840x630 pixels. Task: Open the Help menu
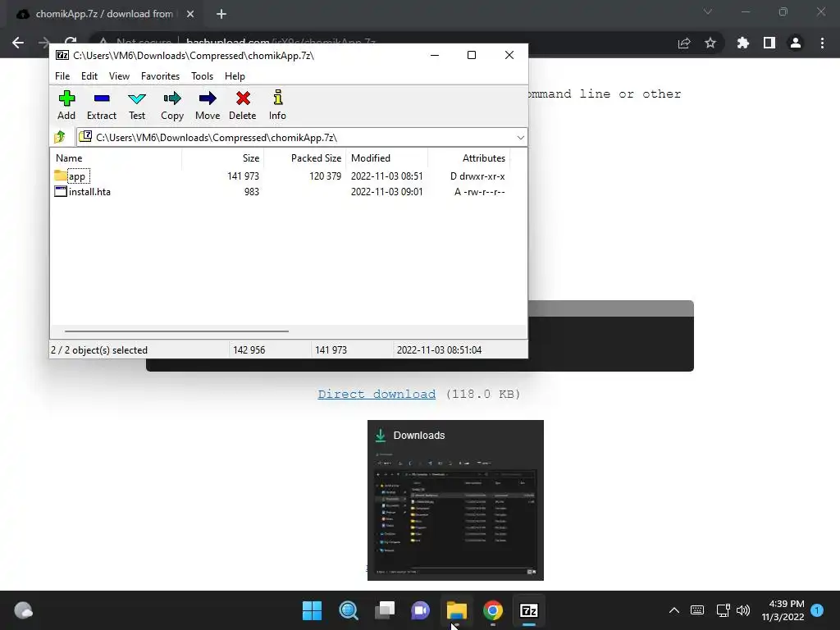[235, 76]
